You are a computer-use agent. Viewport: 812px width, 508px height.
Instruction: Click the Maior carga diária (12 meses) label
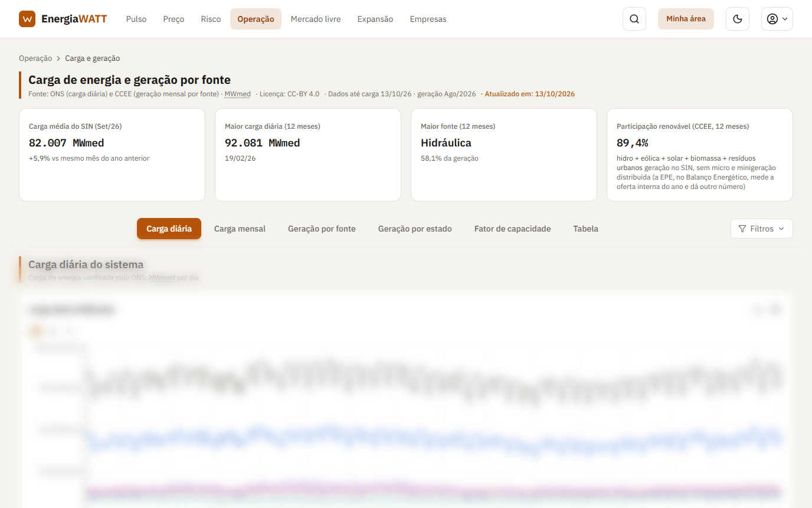coord(273,126)
